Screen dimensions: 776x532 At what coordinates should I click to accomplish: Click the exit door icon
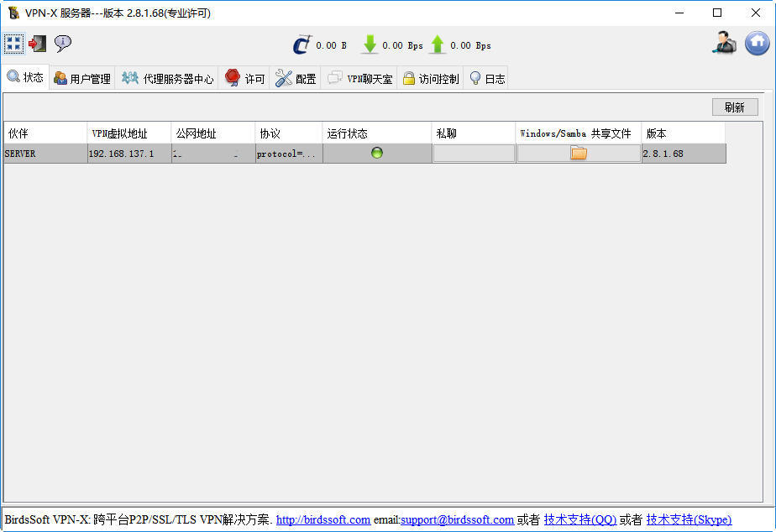click(37, 44)
